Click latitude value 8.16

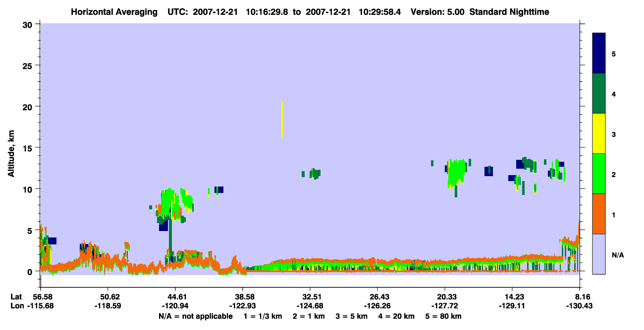(582, 297)
